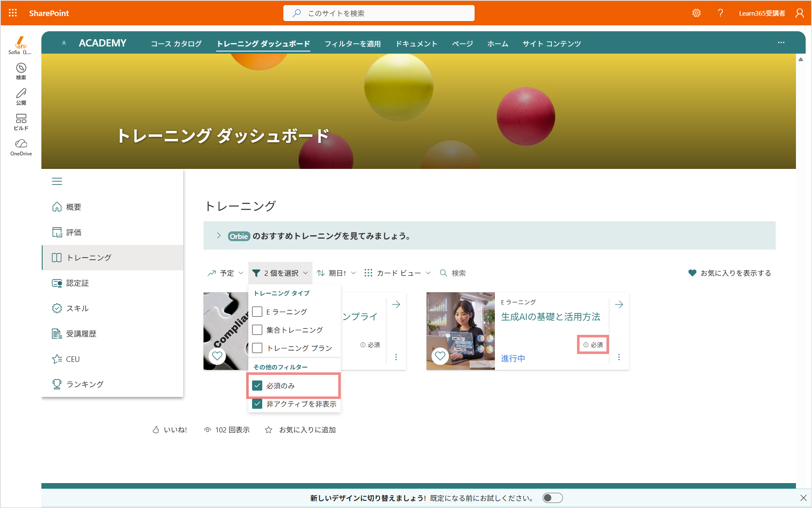Open ページ nav item
The width and height of the screenshot is (812, 508).
[462, 43]
